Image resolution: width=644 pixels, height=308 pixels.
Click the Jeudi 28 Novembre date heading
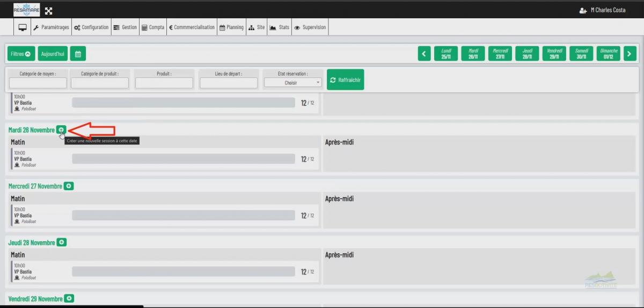tap(32, 242)
